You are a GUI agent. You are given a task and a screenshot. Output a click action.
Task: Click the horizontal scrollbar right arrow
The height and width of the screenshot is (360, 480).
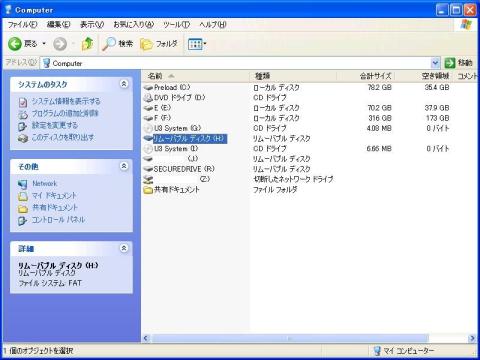click(x=472, y=338)
